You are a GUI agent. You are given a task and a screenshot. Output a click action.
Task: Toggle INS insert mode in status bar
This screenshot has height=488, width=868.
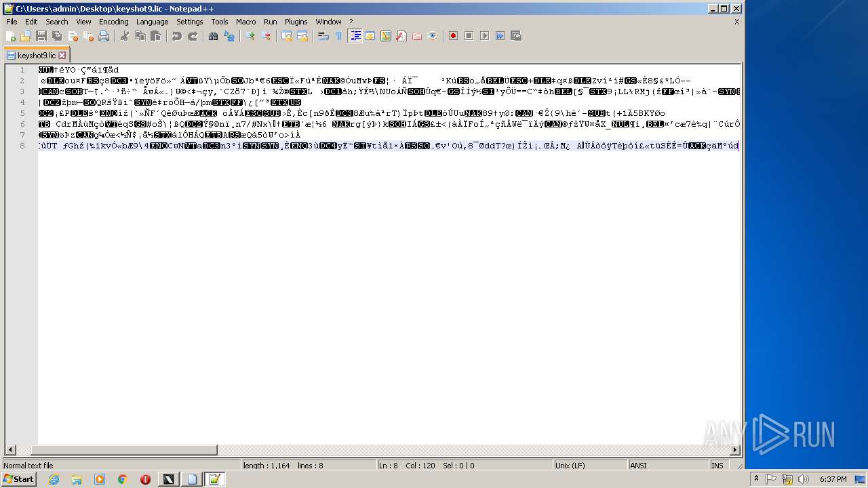point(717,466)
